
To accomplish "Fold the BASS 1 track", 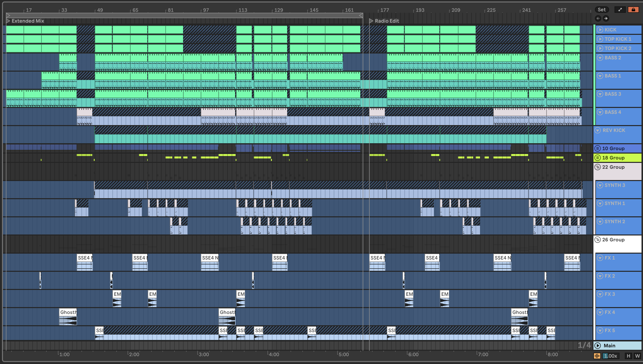I will click(600, 76).
